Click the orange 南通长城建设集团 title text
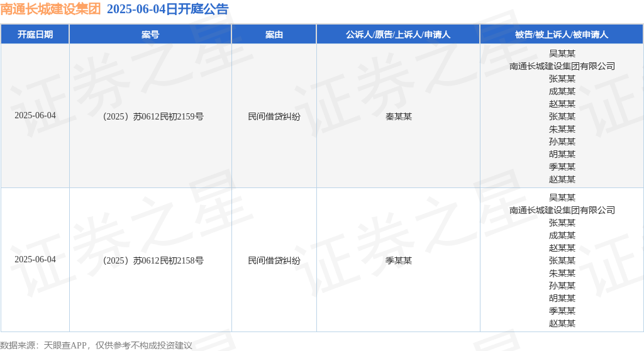This screenshot has width=644, height=351. pyautogui.click(x=50, y=9)
